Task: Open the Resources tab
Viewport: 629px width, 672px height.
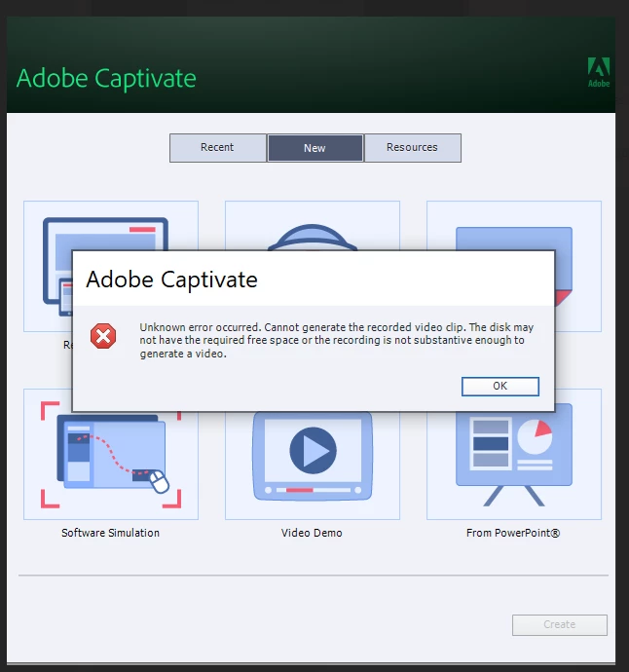Action: click(413, 147)
